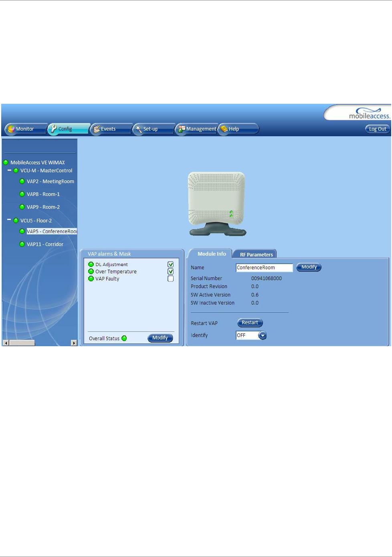Click the Product Revision label

[209, 287]
